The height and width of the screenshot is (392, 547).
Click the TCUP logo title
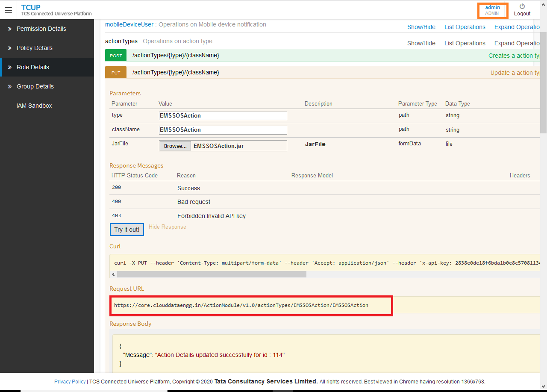click(x=31, y=7)
